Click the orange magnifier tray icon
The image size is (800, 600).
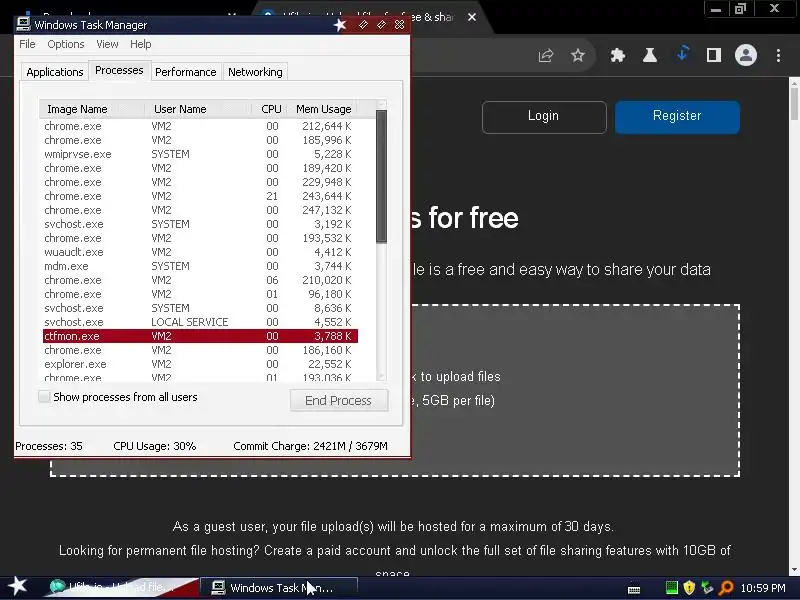tap(726, 588)
